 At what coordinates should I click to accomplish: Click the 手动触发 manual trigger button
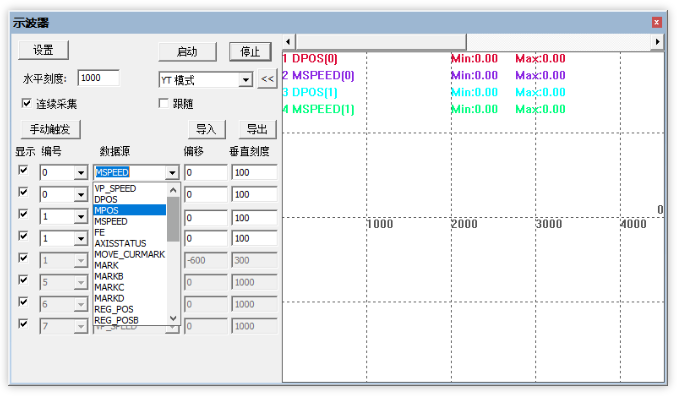[50, 129]
